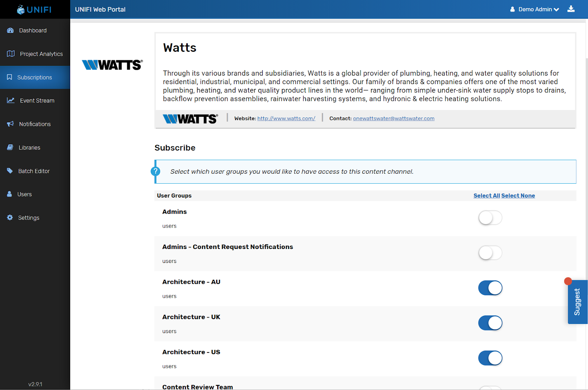Click the Select All link
This screenshot has width=588, height=390.
tap(487, 196)
